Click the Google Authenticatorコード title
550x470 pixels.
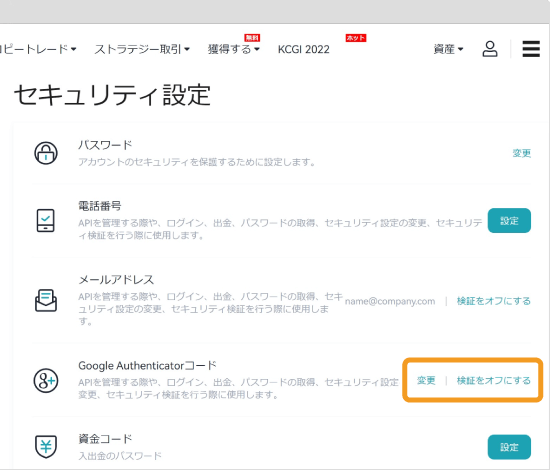[147, 365]
